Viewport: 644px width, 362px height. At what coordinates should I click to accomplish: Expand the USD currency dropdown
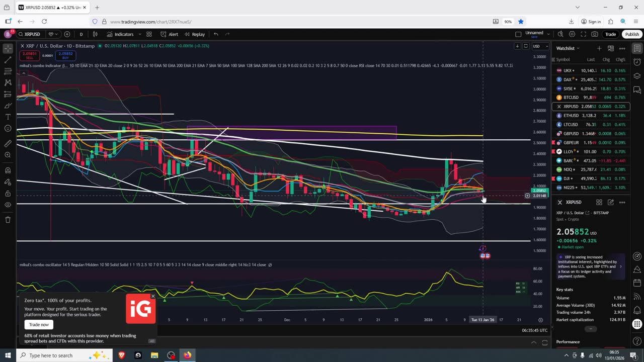(540, 46)
